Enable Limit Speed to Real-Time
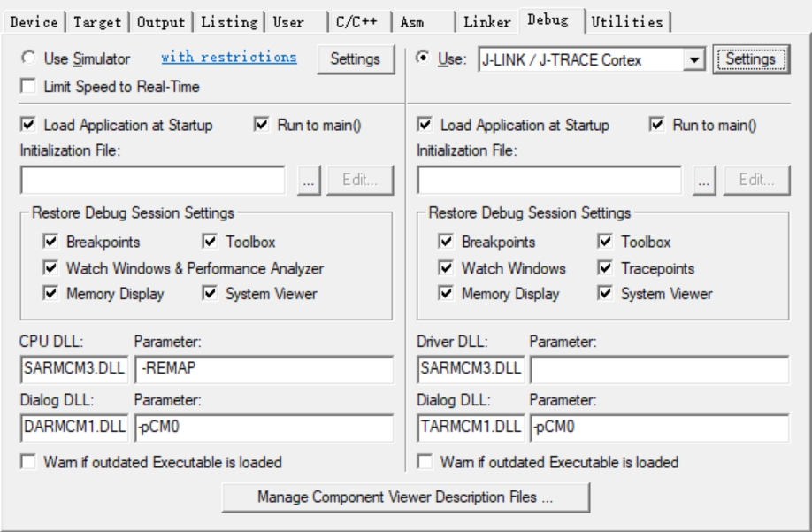The image size is (812, 532). [29, 86]
